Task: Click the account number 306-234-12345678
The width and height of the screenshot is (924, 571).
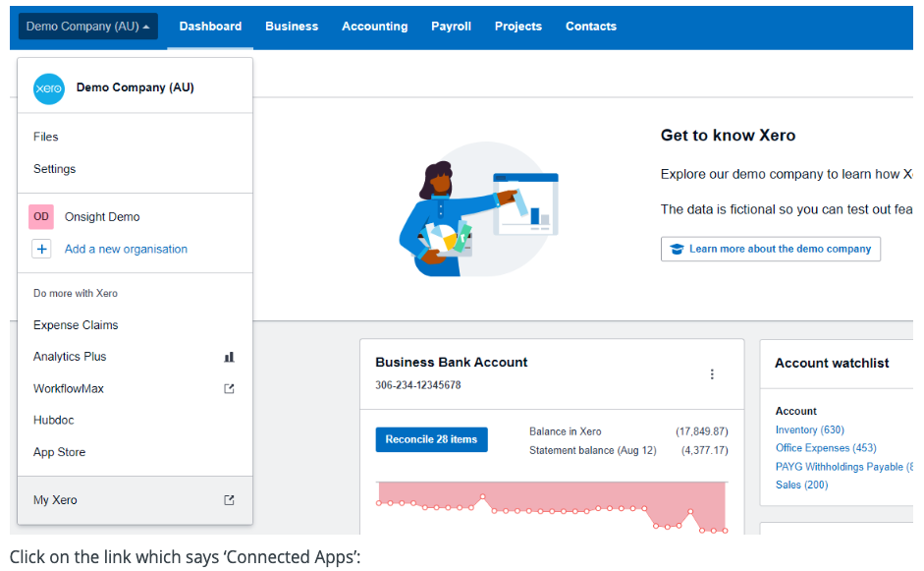Action: tap(418, 385)
